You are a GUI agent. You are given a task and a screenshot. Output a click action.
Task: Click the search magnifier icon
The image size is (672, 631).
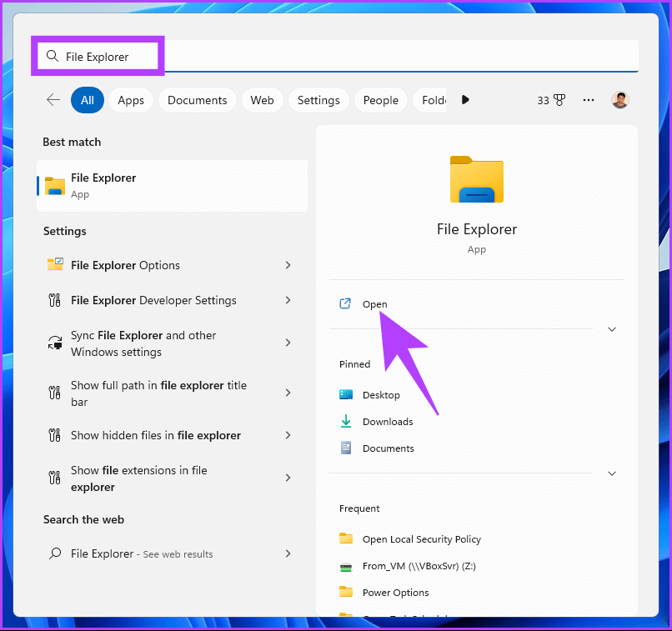[x=53, y=56]
